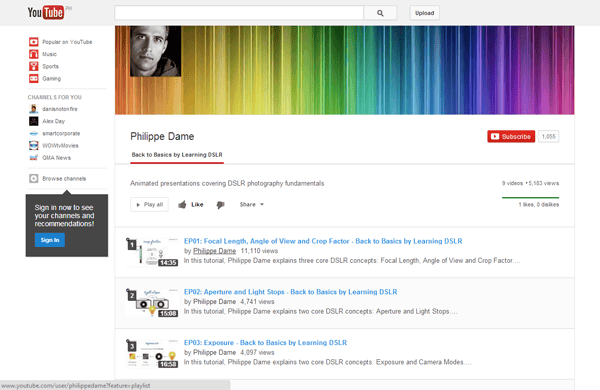Click Philippe Dame author under EP02
600x390 pixels.
click(x=214, y=302)
